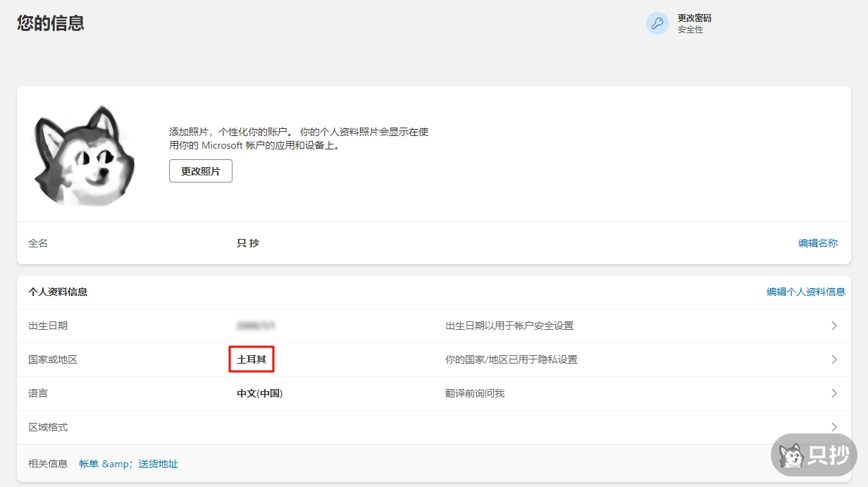
Task: Open the 更改密码 link
Action: 694,18
